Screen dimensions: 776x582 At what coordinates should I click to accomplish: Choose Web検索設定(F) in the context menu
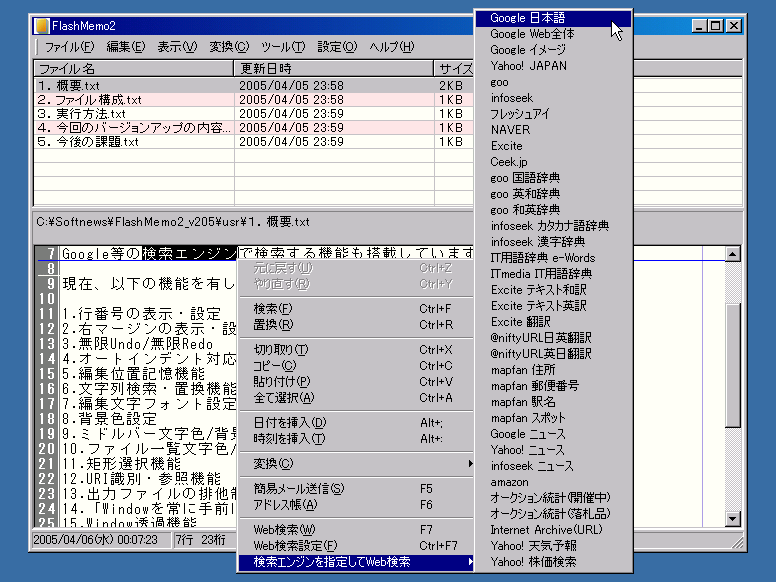(355, 545)
